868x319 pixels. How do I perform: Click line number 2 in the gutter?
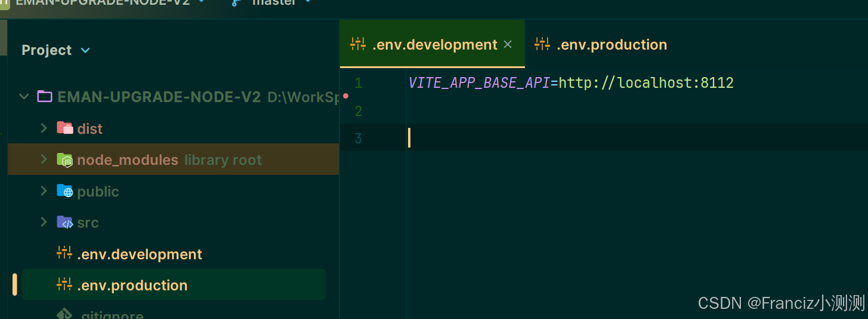click(358, 111)
